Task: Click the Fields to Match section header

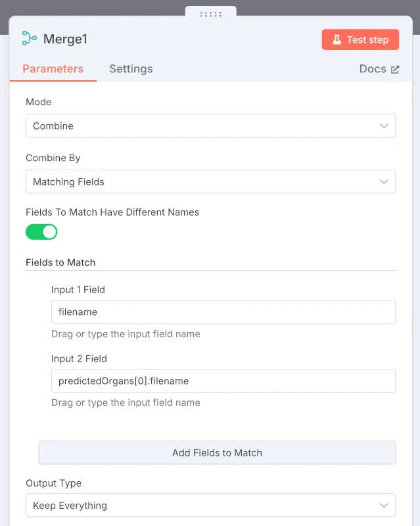Action: 60,262
